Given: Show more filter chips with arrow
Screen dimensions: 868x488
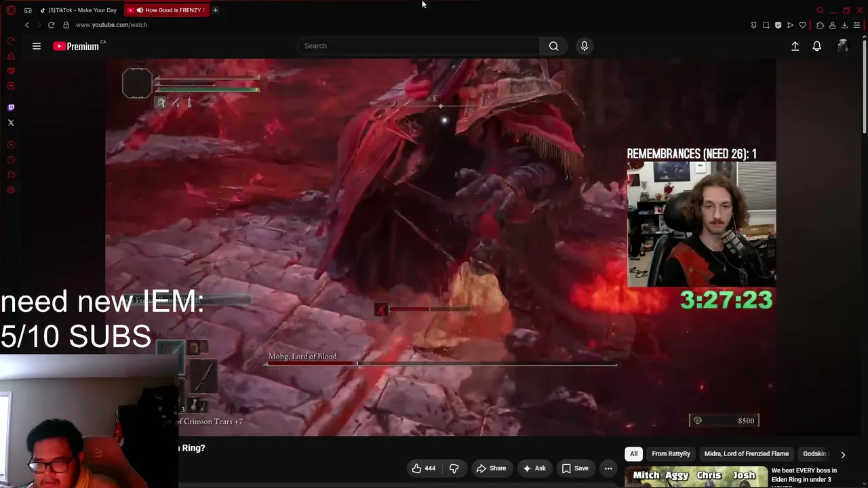Looking at the screenshot, I should (x=843, y=454).
